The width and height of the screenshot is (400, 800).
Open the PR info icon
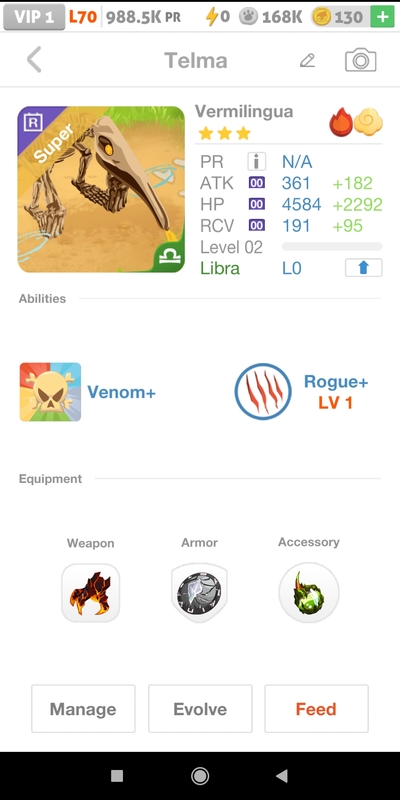coord(257,162)
